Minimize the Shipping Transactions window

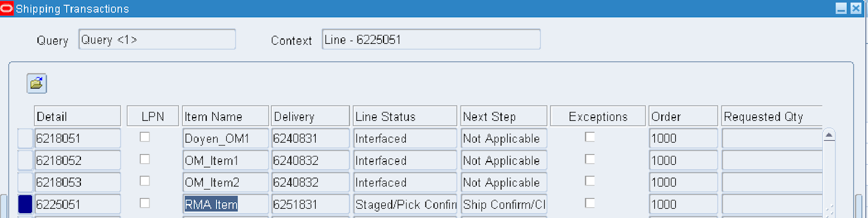click(x=841, y=9)
